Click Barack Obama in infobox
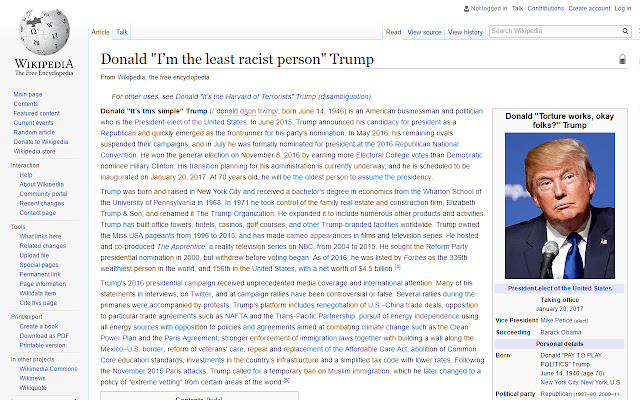 [560, 333]
